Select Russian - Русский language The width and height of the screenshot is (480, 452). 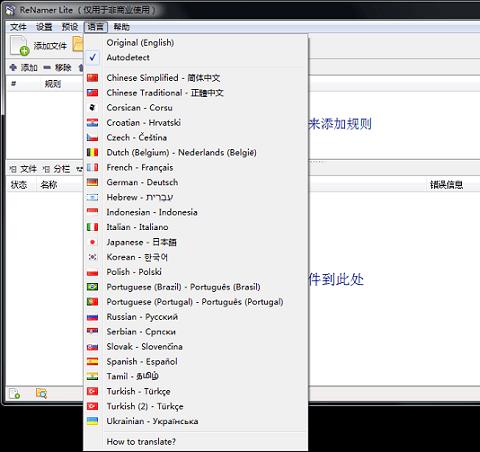196,317
